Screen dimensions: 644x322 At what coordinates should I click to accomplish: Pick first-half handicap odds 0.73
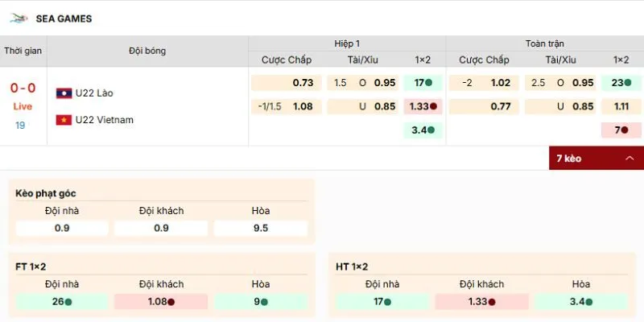[x=287, y=83]
